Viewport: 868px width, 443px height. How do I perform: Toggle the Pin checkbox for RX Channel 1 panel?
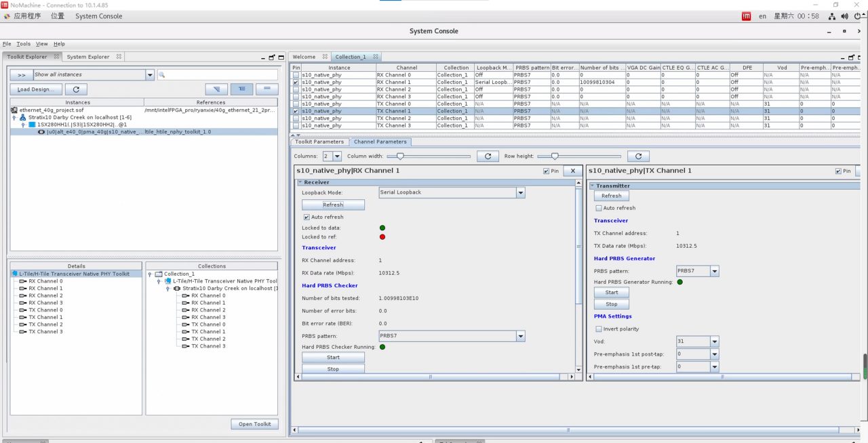pos(547,171)
